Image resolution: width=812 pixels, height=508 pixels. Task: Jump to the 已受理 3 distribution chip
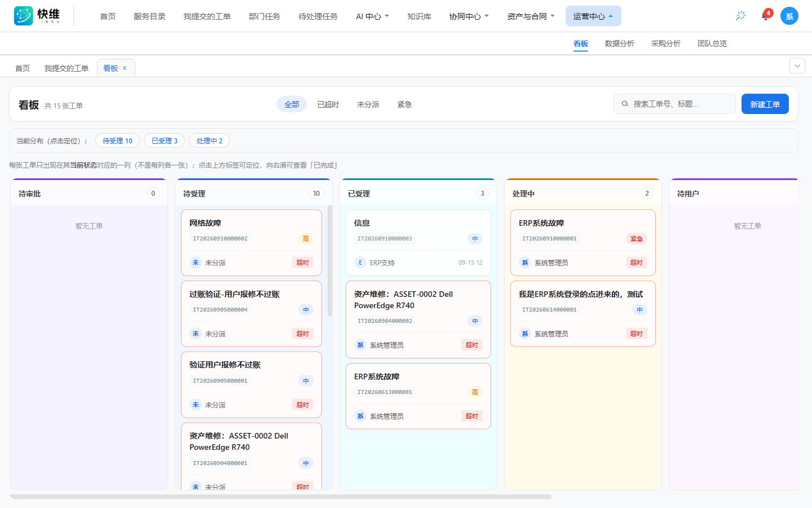click(x=164, y=141)
